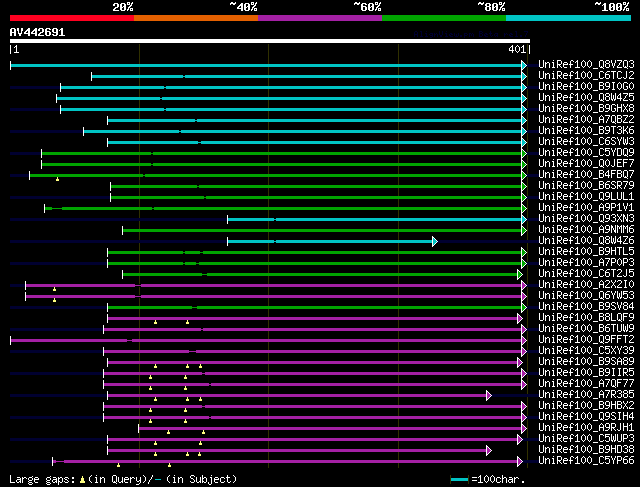
Task: Click the UniRef100_B9GHX8 hit label
Action: [x=586, y=108]
